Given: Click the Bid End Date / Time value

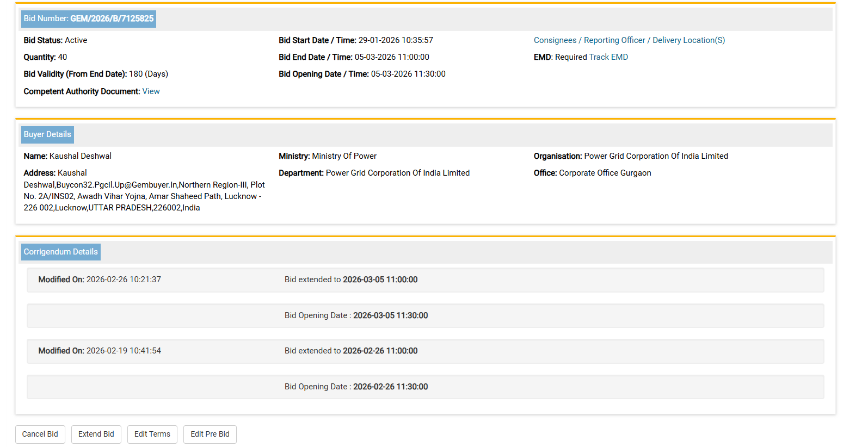Looking at the screenshot, I should click(391, 57).
